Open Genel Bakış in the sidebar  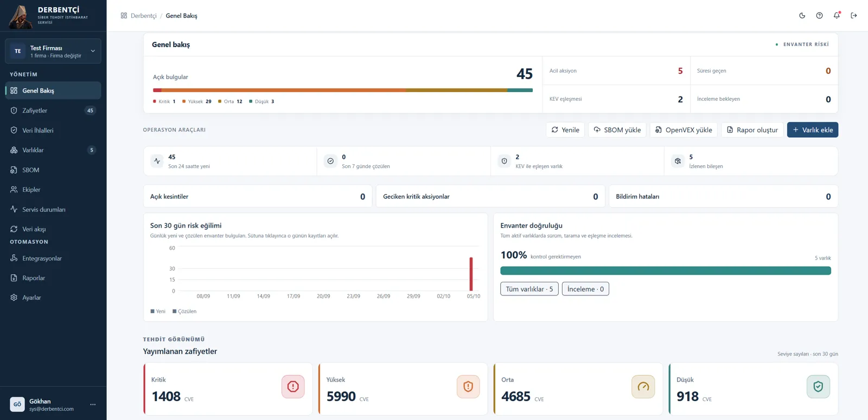click(x=53, y=91)
